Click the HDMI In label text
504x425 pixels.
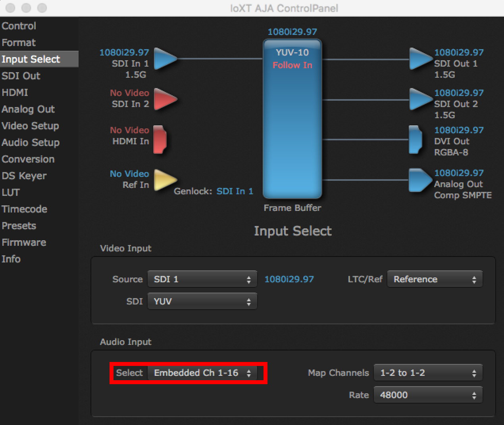click(131, 141)
